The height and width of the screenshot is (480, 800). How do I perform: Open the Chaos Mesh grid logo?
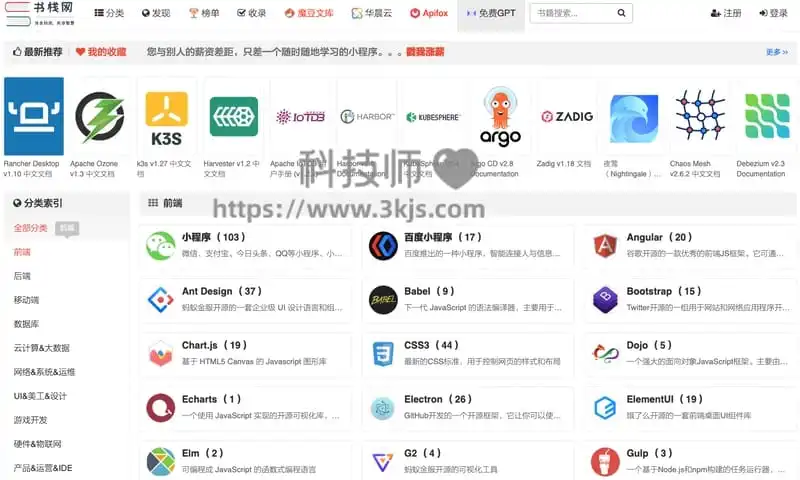coord(700,116)
